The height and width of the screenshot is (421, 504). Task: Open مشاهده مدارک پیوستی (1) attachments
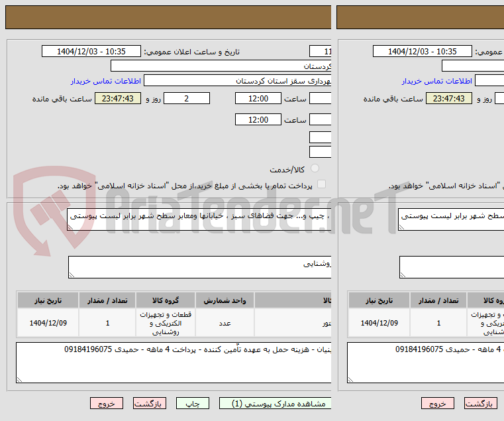[x=276, y=403]
